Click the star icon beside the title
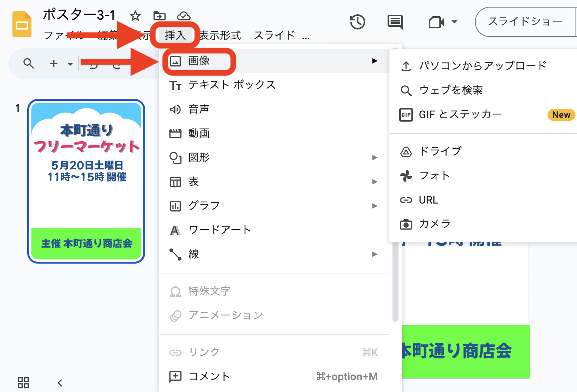Viewport: 577px width, 392px height. (x=135, y=16)
